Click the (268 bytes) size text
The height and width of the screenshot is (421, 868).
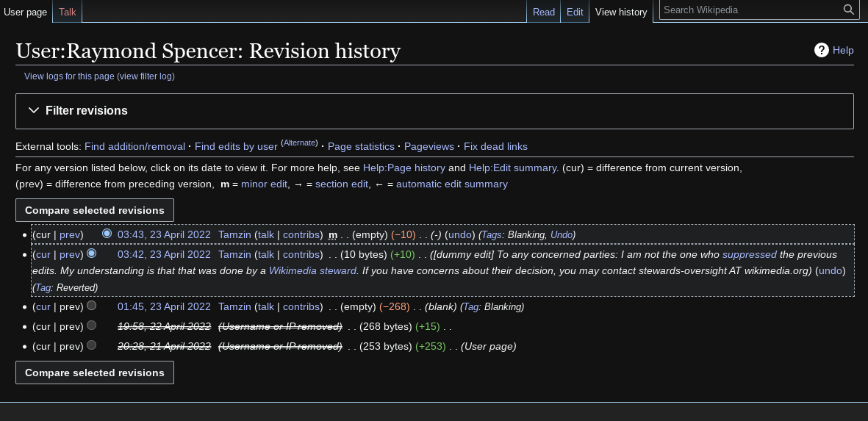(386, 326)
